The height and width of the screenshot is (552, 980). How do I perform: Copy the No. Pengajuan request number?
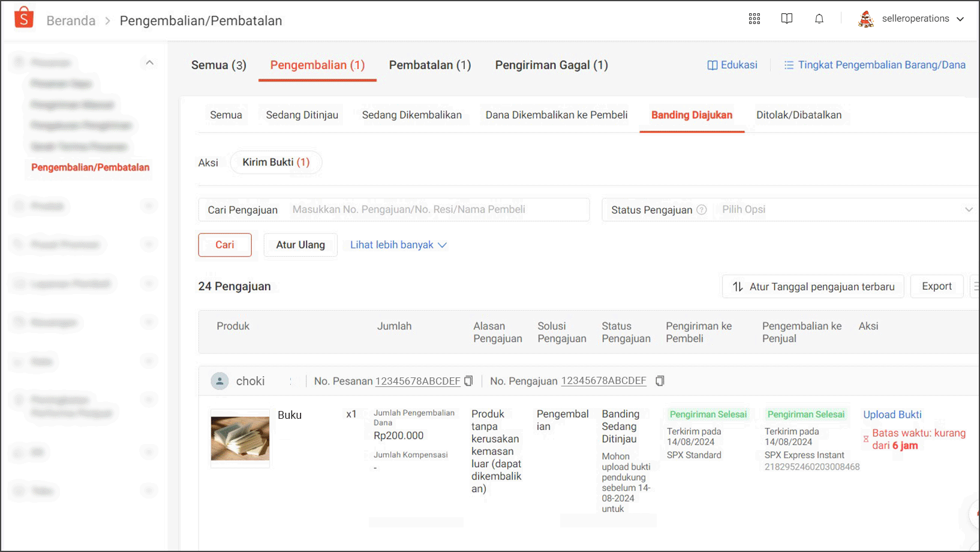(x=660, y=381)
